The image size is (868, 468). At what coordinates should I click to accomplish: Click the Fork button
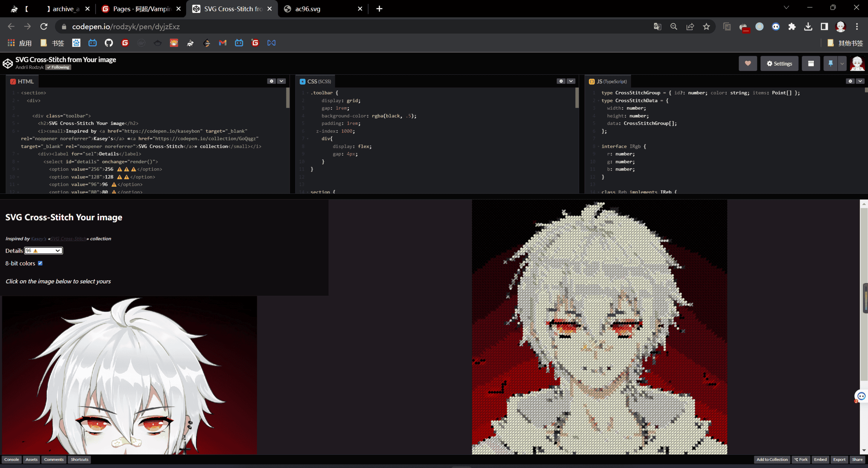801,459
